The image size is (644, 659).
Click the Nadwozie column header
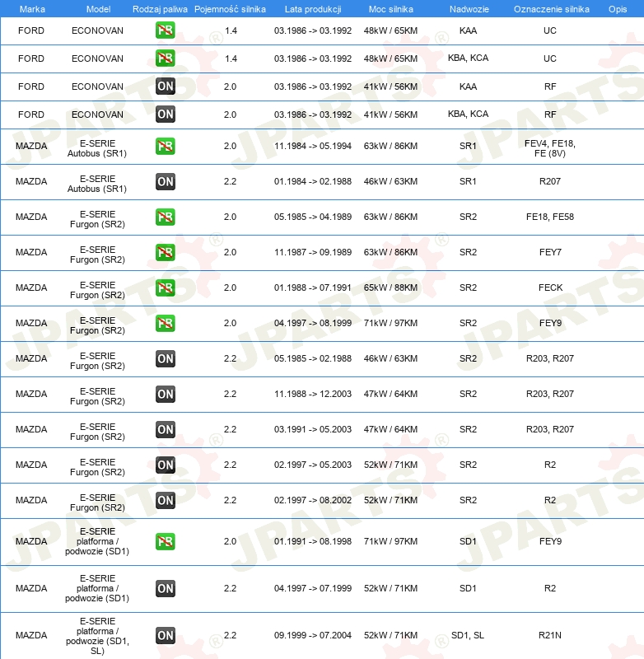click(x=469, y=9)
